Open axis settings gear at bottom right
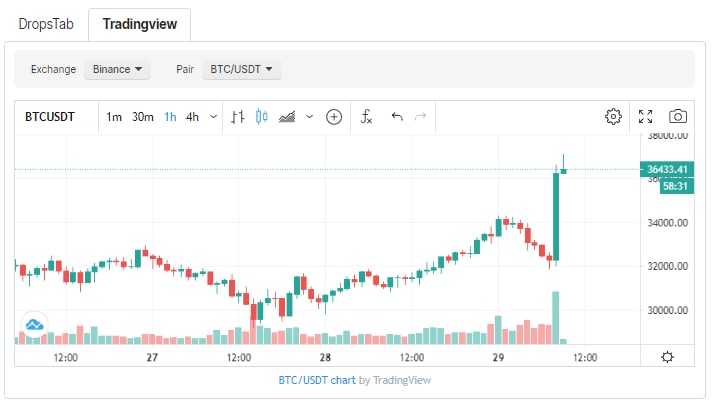 [668, 357]
